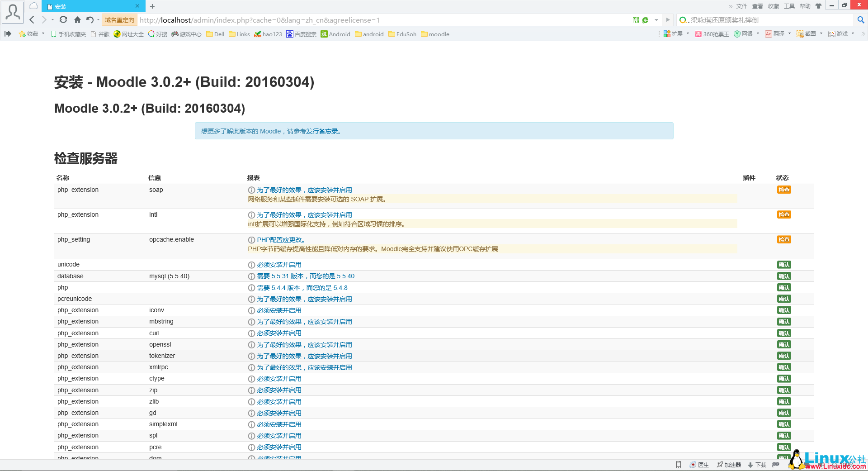Expand the 截图 tool dropdown arrow
Screen dimensions: 868x471
(821, 34)
